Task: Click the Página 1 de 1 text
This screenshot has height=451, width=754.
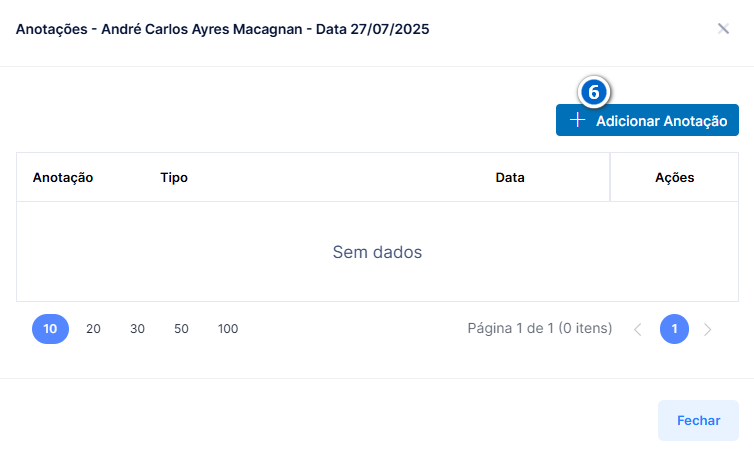Action: (540, 328)
